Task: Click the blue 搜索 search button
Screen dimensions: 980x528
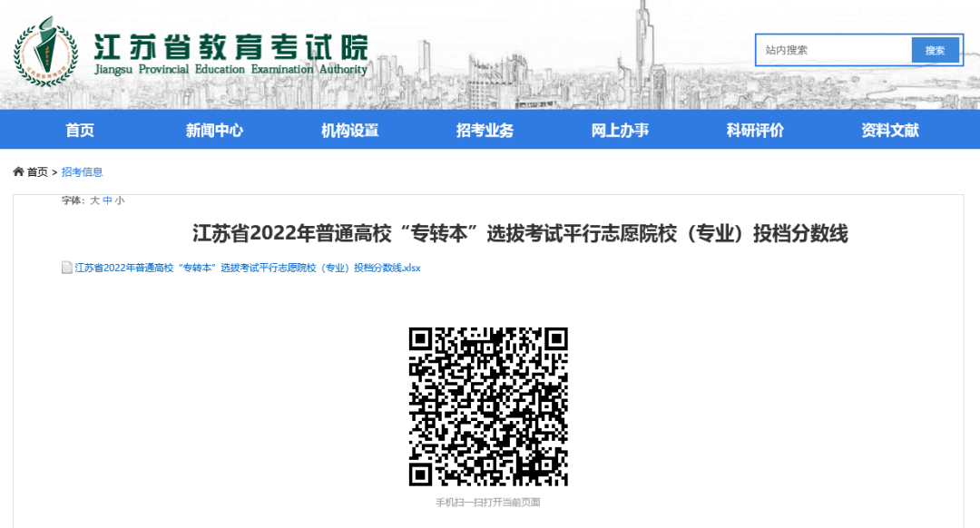Action: coord(935,50)
